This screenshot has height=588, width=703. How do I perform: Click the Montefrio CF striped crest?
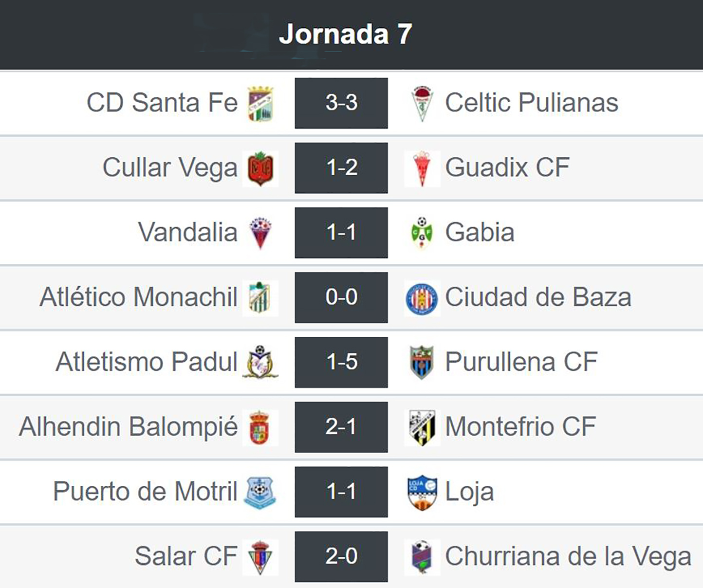[422, 427]
